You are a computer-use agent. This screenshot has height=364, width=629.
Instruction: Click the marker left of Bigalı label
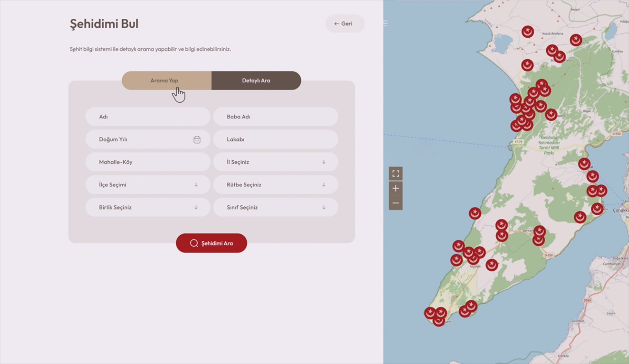551,114
